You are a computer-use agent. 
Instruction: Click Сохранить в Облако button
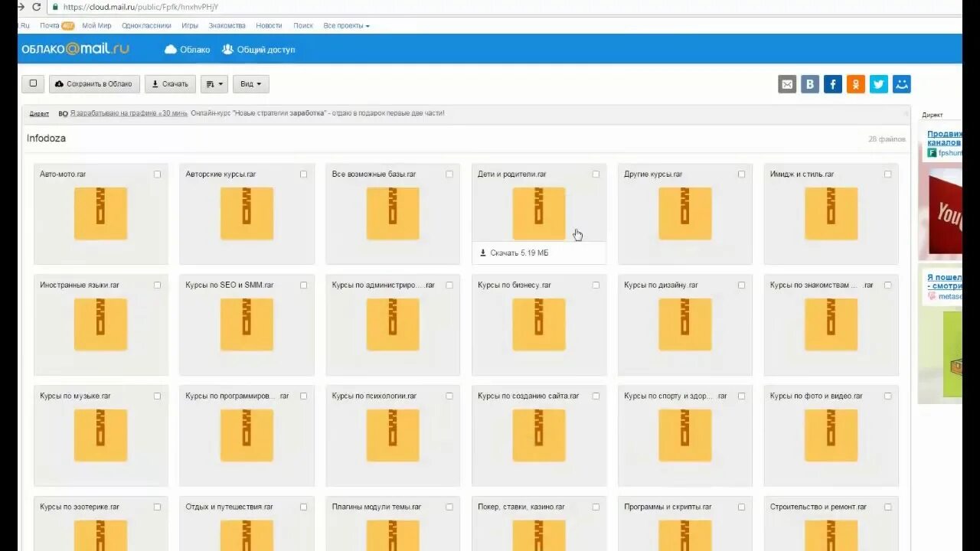coord(94,84)
